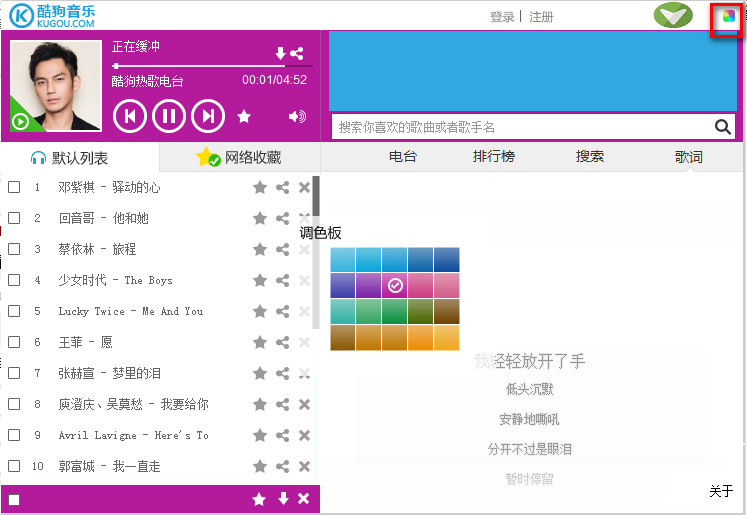Screen dimensions: 747x515
Task: Click the 登录 link
Action: pyautogui.click(x=502, y=17)
